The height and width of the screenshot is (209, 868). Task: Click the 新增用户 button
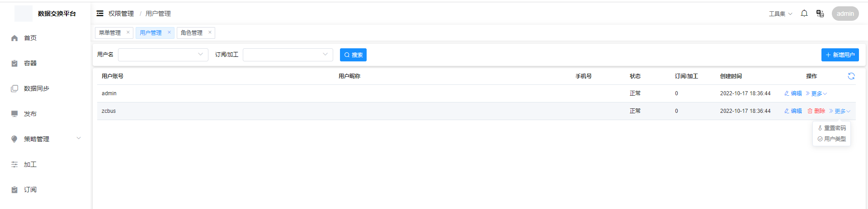pos(840,55)
